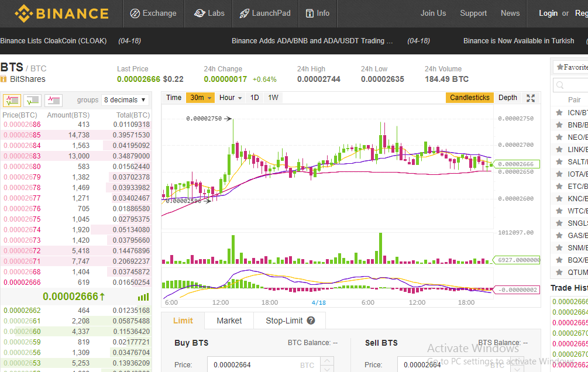Toggle Candlesticks chart view
The height and width of the screenshot is (372, 588).
coord(469,98)
